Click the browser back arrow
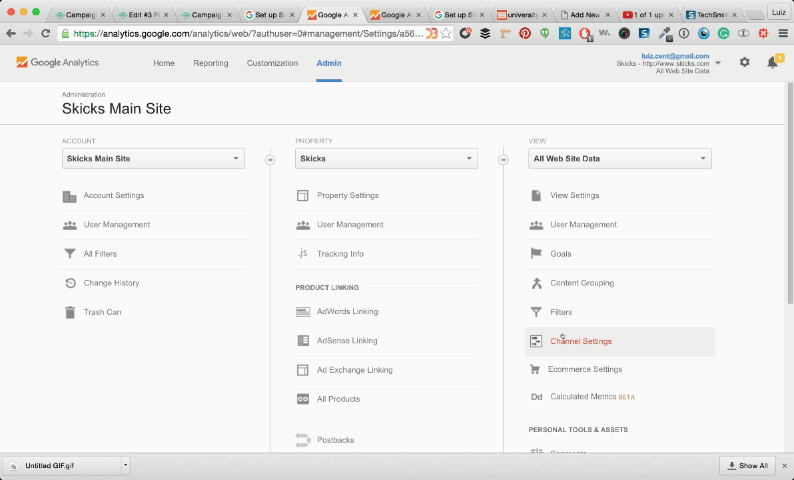This screenshot has width=794, height=480. pyautogui.click(x=11, y=33)
